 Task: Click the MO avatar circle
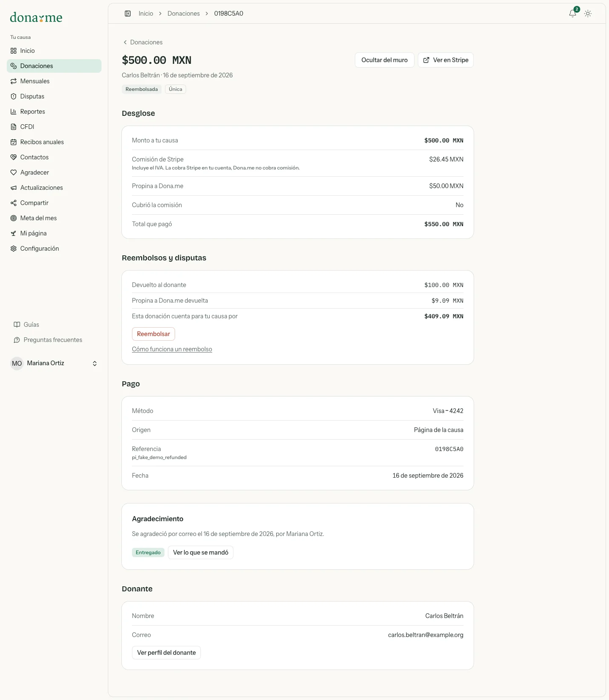tap(17, 364)
